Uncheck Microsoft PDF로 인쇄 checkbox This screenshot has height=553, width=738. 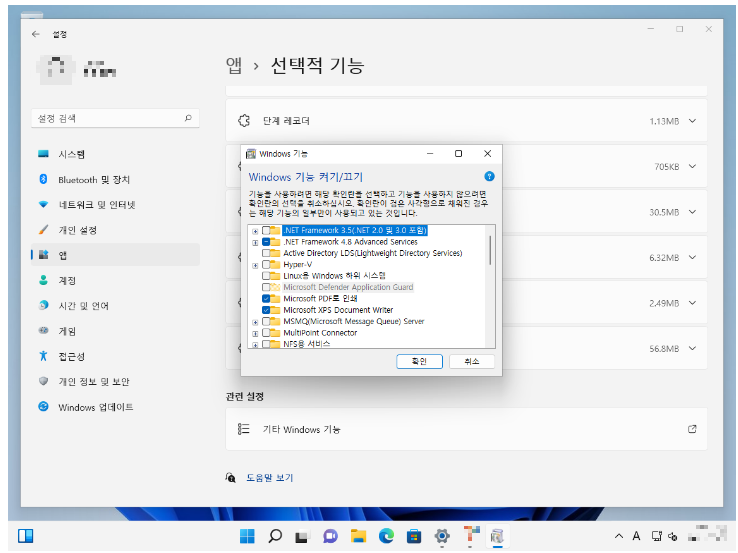266,298
